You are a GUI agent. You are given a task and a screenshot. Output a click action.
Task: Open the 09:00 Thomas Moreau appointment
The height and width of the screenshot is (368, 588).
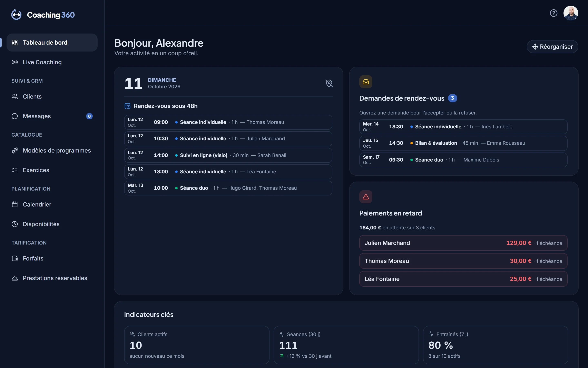[x=228, y=122]
